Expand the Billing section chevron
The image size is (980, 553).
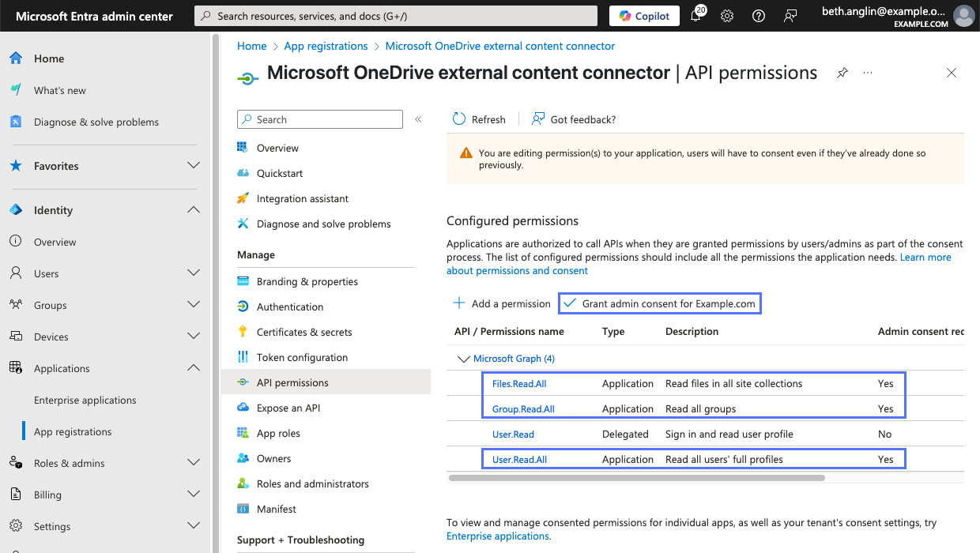(x=193, y=495)
